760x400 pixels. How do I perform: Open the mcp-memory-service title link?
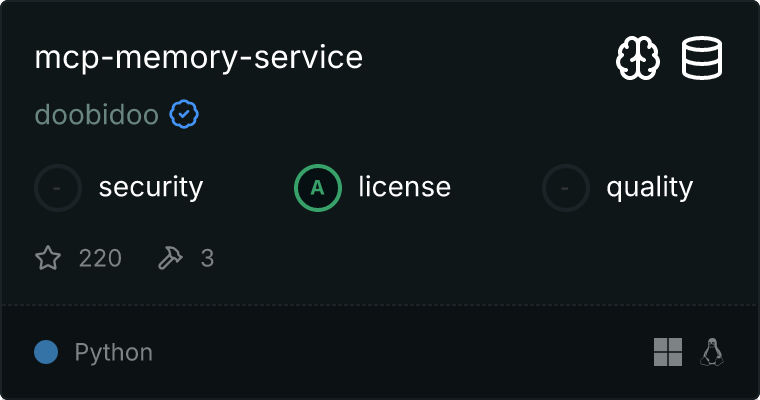pos(199,58)
